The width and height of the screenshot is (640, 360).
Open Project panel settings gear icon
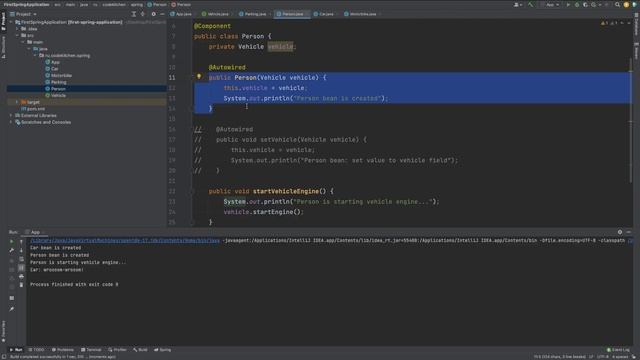[x=153, y=14]
